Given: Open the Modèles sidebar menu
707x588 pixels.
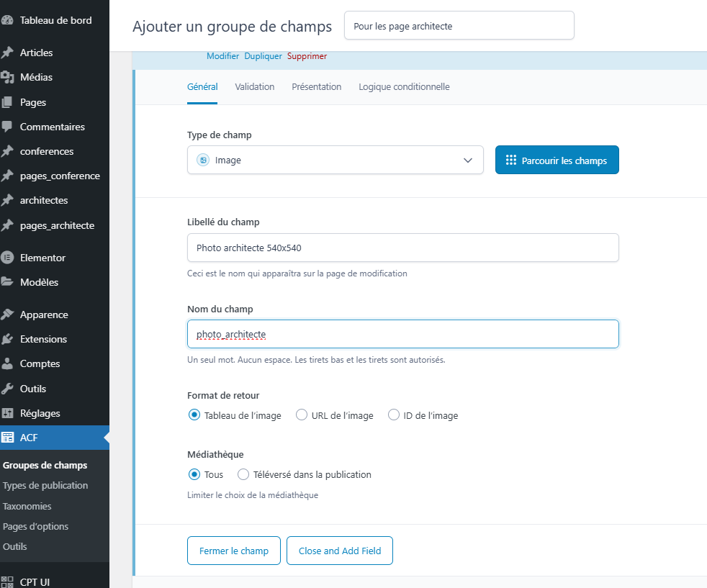Looking at the screenshot, I should coord(39,282).
